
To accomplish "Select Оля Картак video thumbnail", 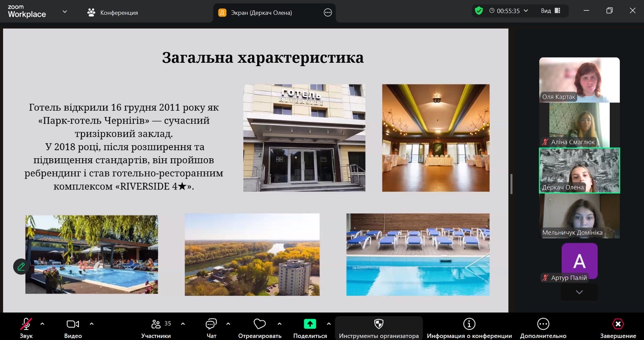I will tap(579, 80).
